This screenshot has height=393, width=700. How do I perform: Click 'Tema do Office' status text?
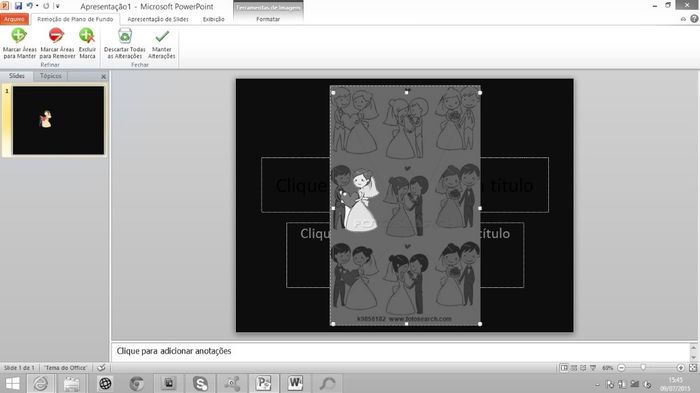coord(65,368)
